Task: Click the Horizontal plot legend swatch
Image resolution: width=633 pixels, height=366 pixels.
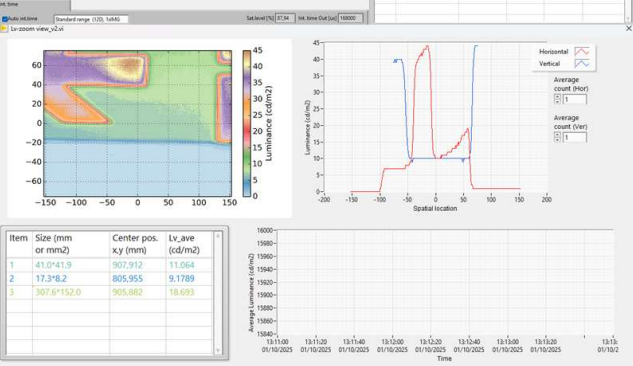Action: click(582, 51)
